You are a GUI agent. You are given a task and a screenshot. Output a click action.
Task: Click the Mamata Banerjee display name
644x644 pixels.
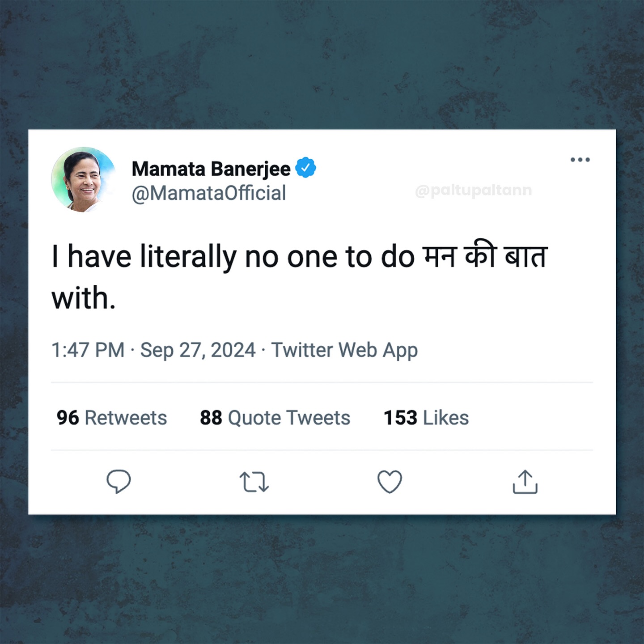tap(211, 169)
